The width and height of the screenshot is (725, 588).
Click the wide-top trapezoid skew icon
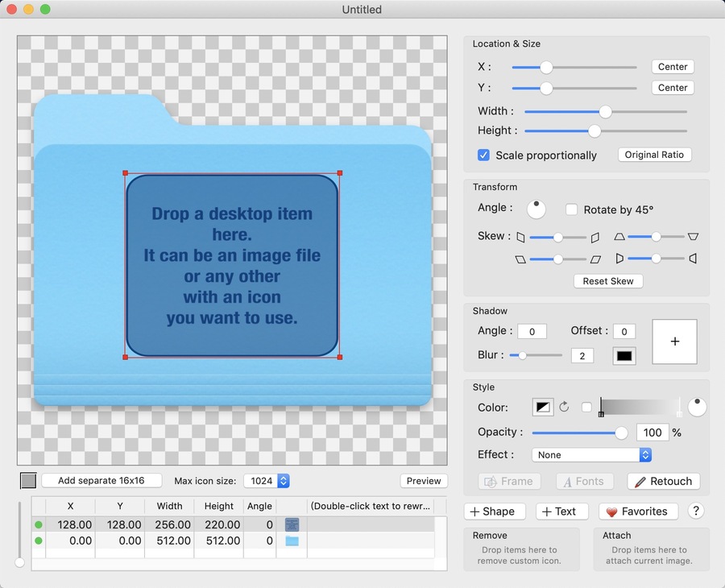[693, 237]
